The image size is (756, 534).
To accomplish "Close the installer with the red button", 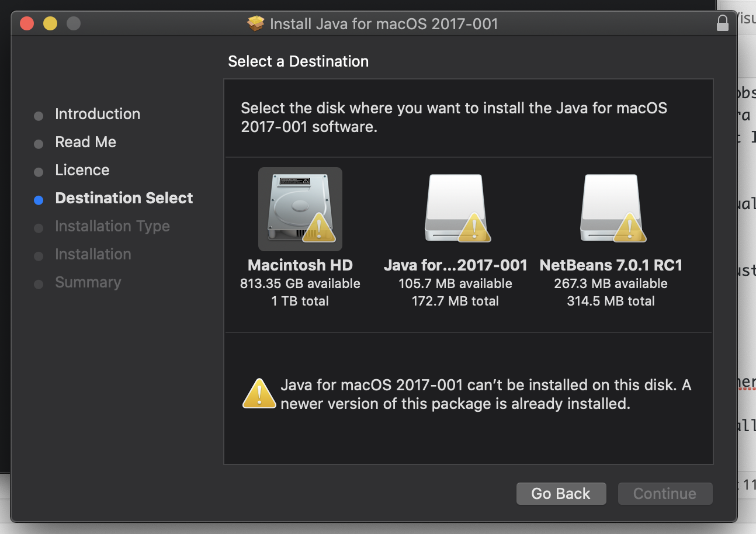I will click(x=27, y=24).
